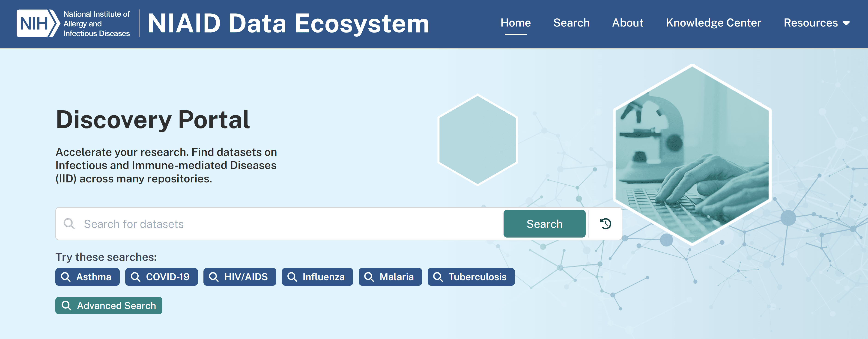Click the magnifier icon inside the search box
868x339 pixels.
(x=69, y=224)
